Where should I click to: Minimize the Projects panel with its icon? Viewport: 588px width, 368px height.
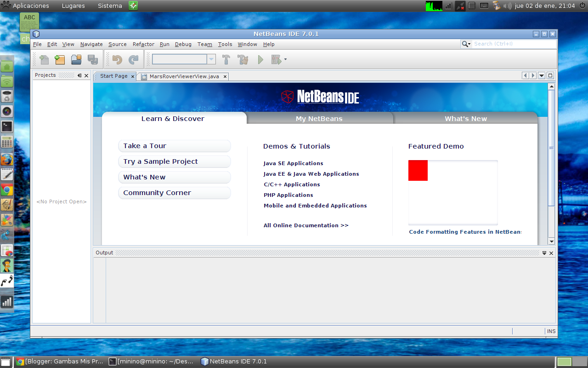tap(79, 75)
